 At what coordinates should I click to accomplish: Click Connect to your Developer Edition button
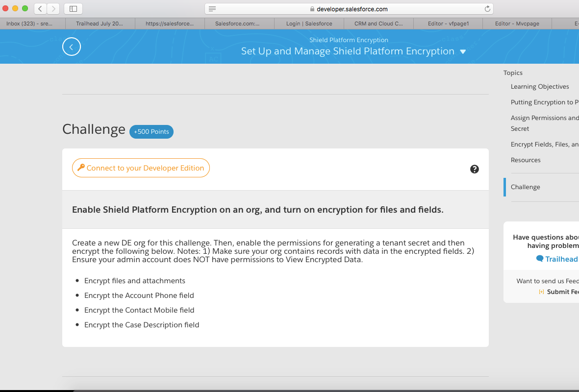pyautogui.click(x=141, y=168)
